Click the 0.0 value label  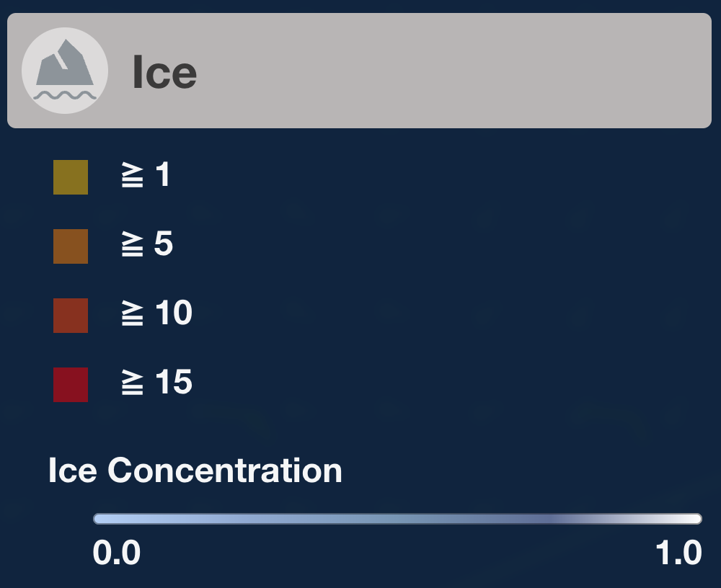pos(115,553)
